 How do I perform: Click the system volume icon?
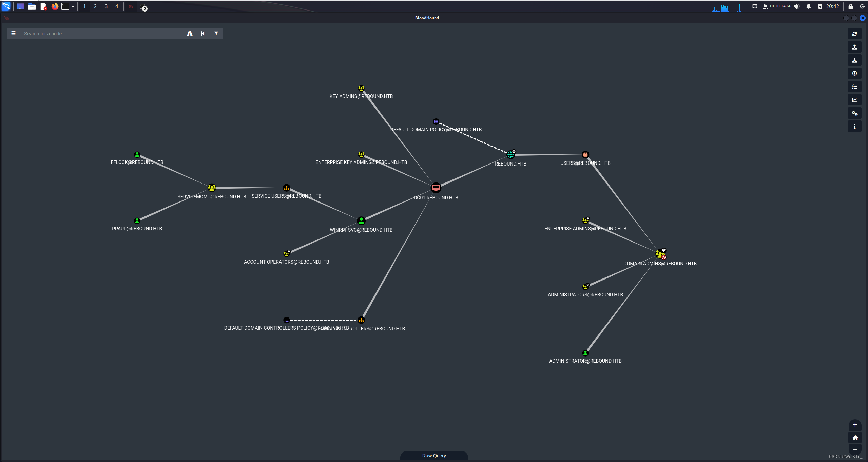(797, 6)
